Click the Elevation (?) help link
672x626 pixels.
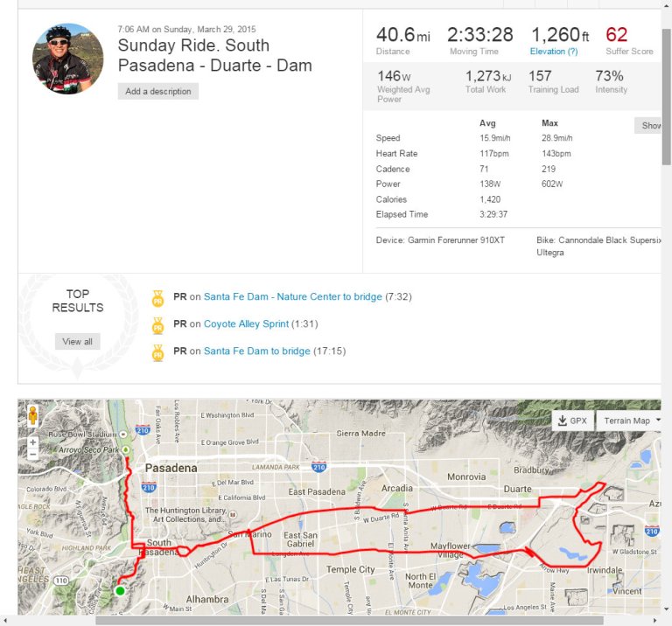click(554, 52)
